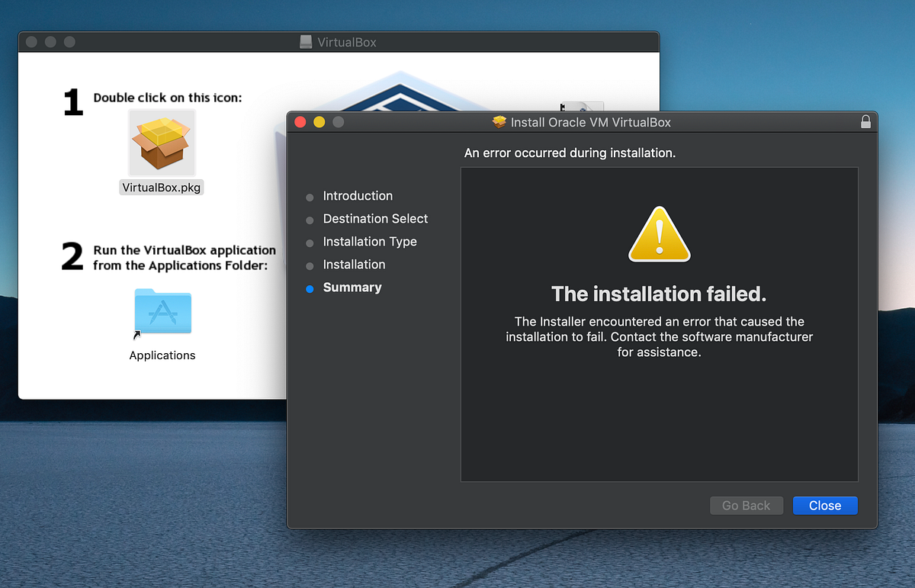Click the blue progress dot next to Summary

click(310, 288)
